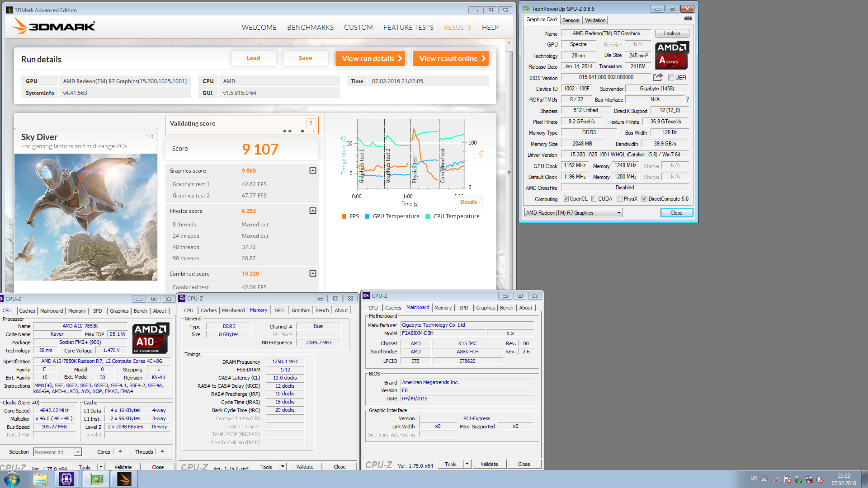Click the Bus Interface question mark in GPU-Z
The image size is (868, 488).
click(x=688, y=99)
